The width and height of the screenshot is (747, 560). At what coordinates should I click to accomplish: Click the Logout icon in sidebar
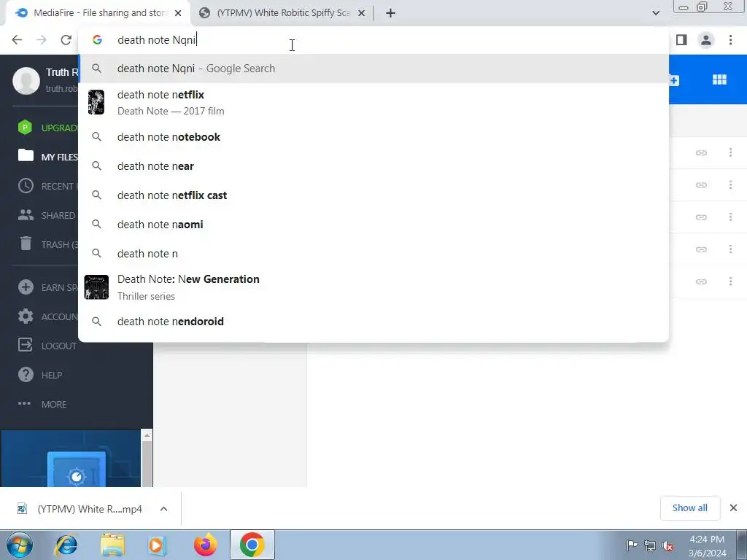tap(26, 345)
